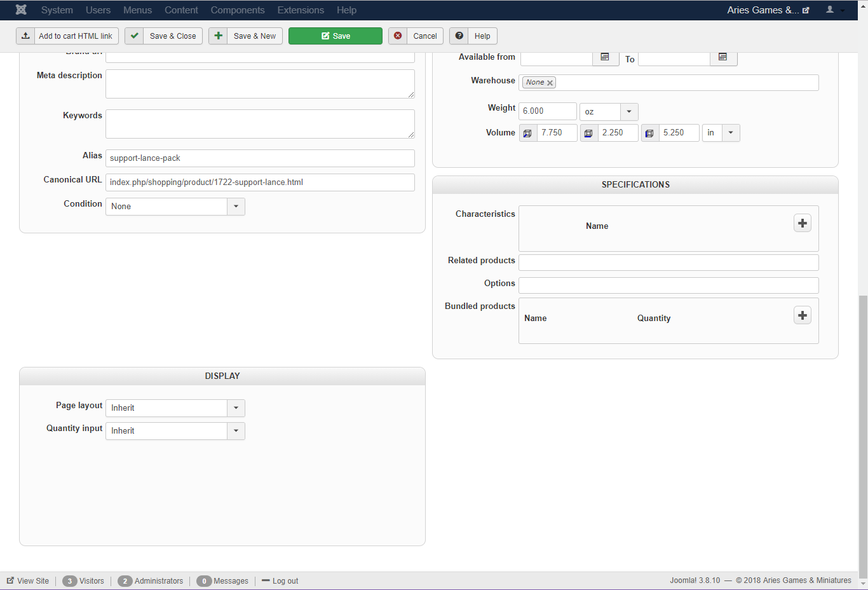Click the page vertical scrollbar thumb

tap(863, 436)
